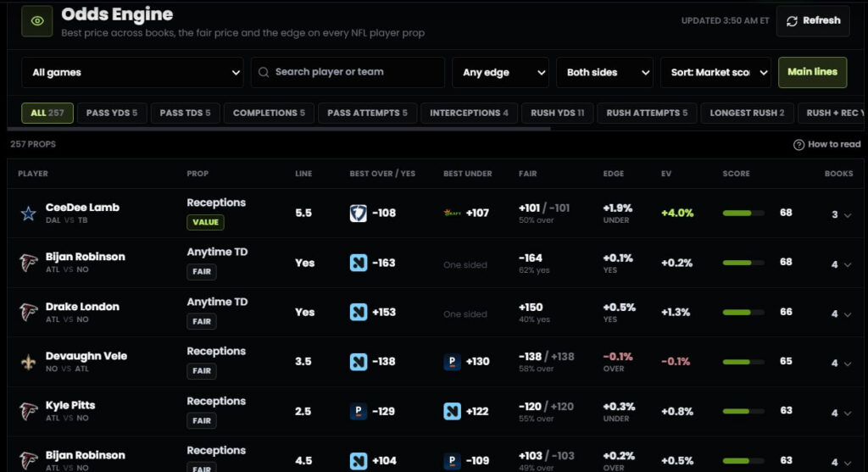Click the 257 PROPS count label
Screen dimensions: 868x472
(x=33, y=144)
